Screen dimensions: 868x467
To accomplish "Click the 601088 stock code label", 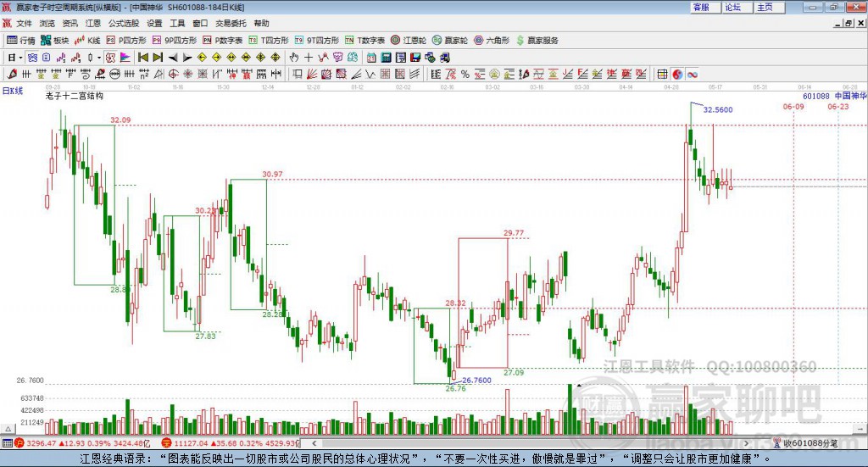I will tap(816, 96).
